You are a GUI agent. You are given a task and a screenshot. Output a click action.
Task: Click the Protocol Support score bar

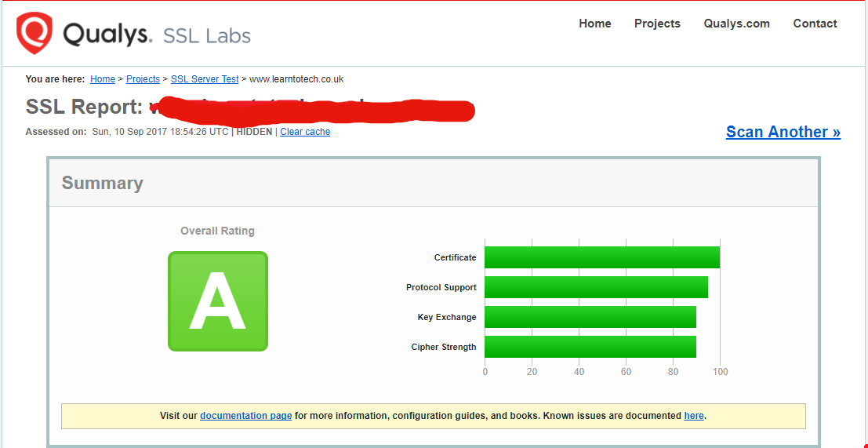tap(596, 287)
